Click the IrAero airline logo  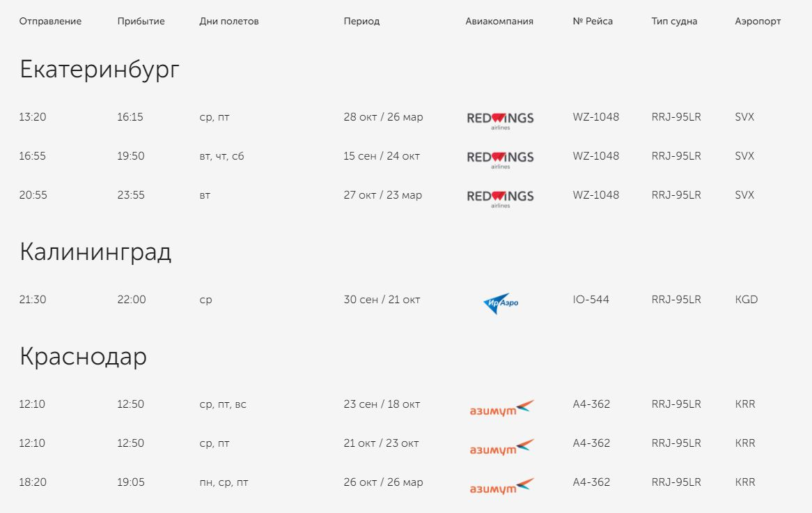click(x=501, y=303)
